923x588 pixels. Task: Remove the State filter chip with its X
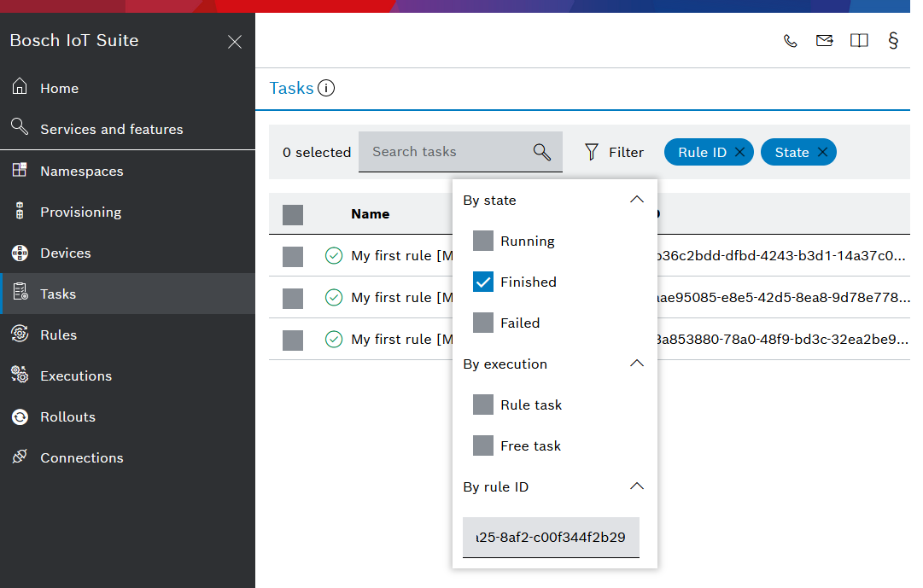[822, 152]
